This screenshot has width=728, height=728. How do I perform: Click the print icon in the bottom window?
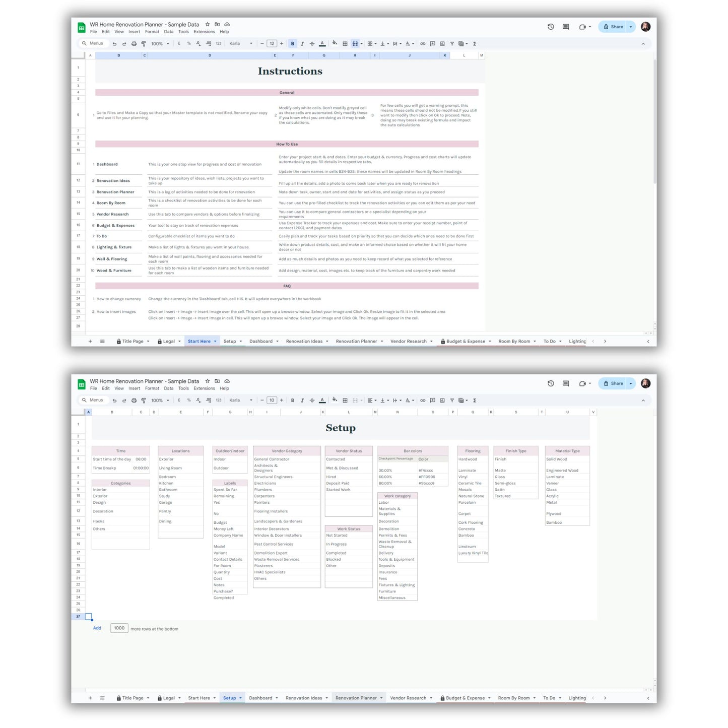tap(134, 401)
